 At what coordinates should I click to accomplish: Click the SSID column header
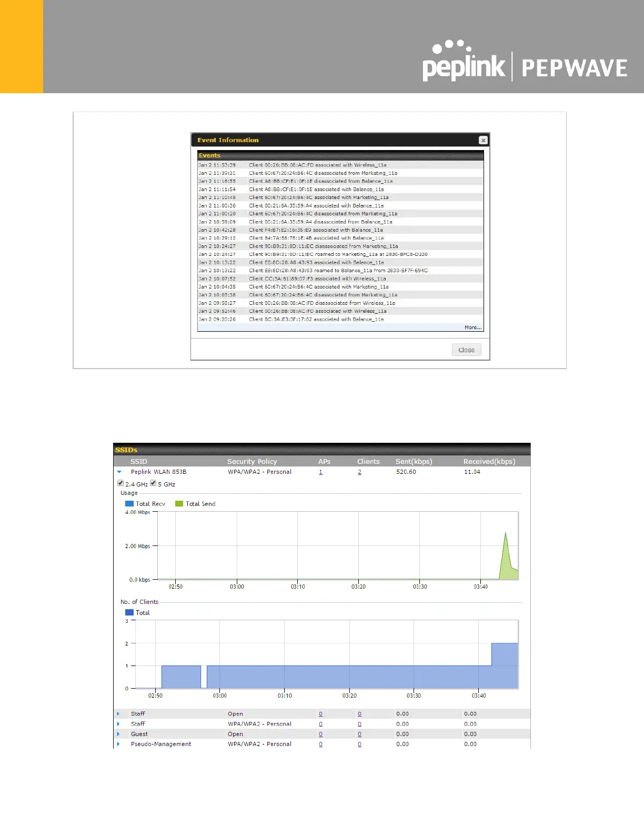tap(139, 461)
